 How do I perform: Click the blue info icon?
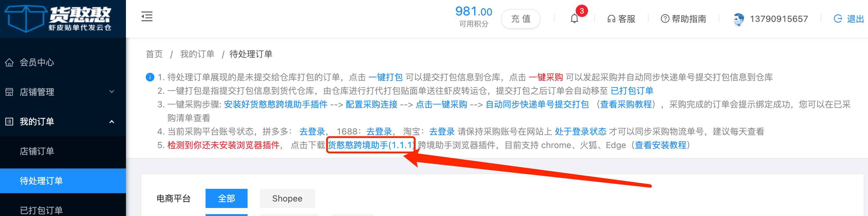click(x=150, y=77)
